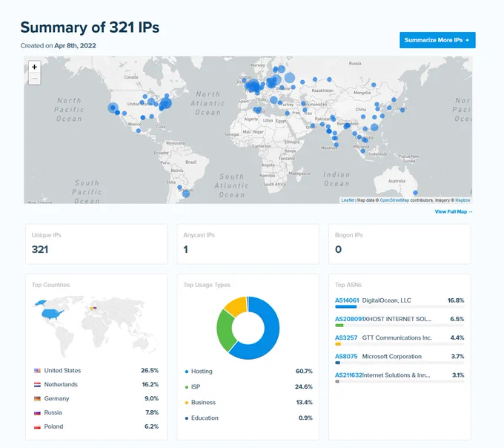Click the Summary of 321 IPs title
Image resolution: width=504 pixels, height=448 pixels.
coord(90,27)
